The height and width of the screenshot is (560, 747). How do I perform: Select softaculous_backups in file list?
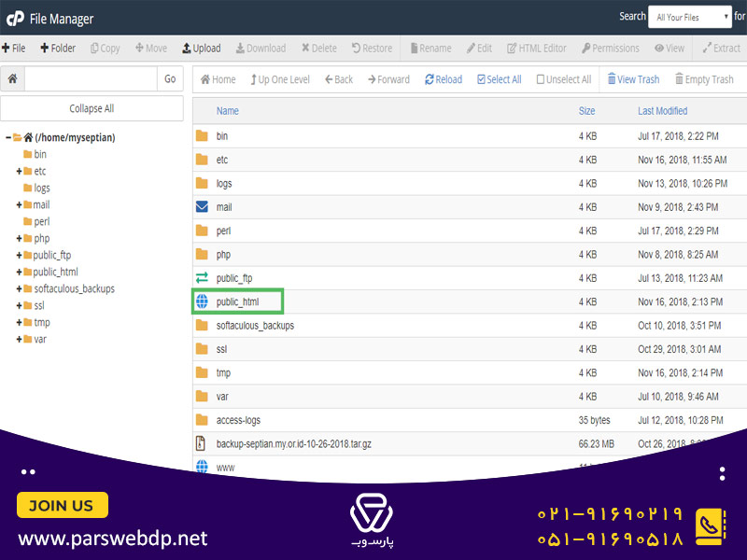(470, 325)
